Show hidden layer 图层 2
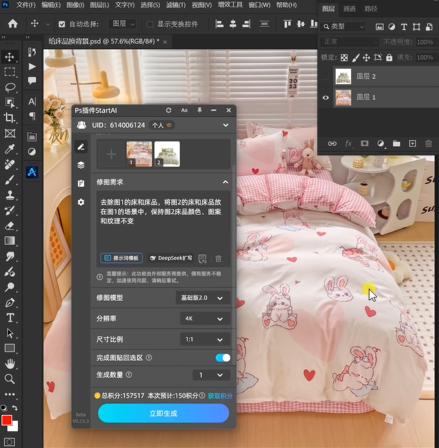 click(325, 76)
